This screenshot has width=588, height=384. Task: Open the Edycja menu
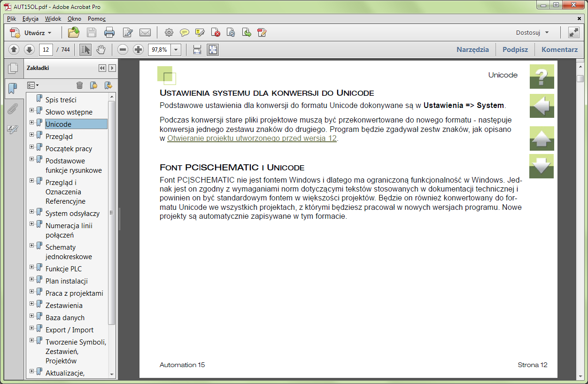31,19
